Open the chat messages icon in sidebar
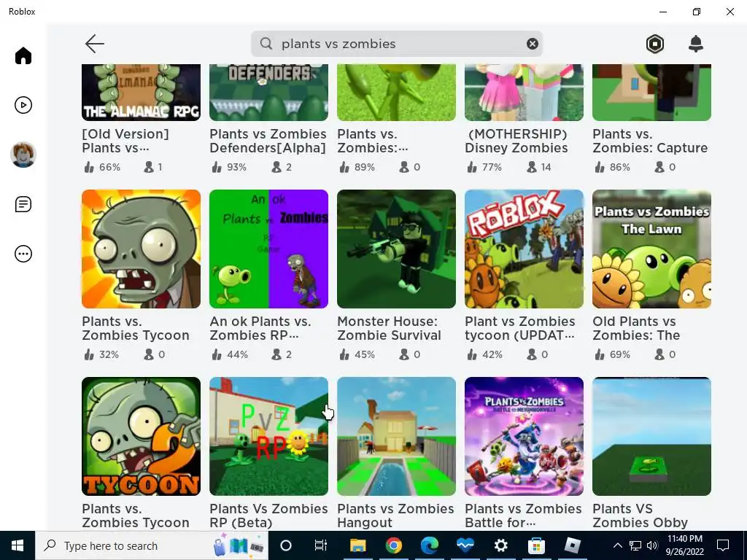Screen dimensions: 747x560 23,204
